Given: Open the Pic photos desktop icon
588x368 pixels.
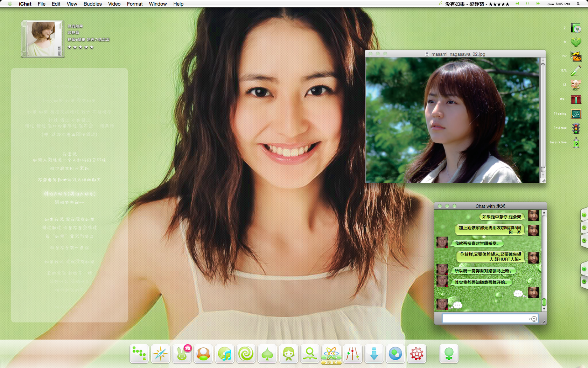Looking at the screenshot, I should [576, 56].
